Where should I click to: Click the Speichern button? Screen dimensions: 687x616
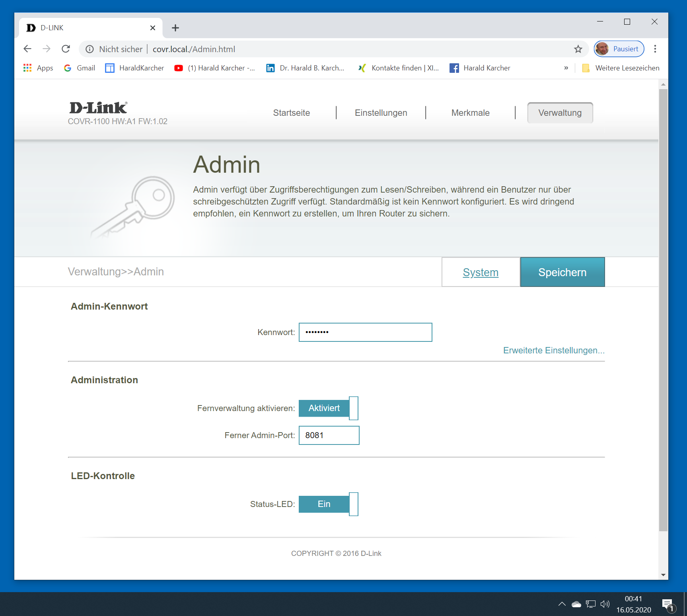(x=562, y=272)
